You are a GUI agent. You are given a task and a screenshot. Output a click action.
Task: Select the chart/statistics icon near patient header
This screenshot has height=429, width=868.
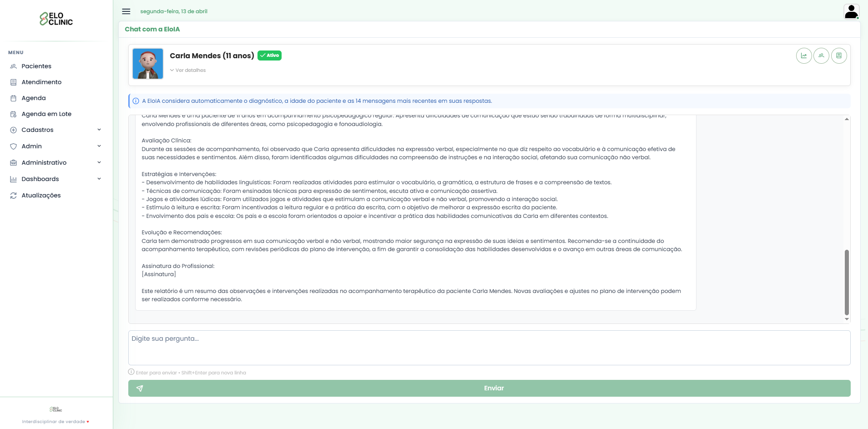point(805,56)
